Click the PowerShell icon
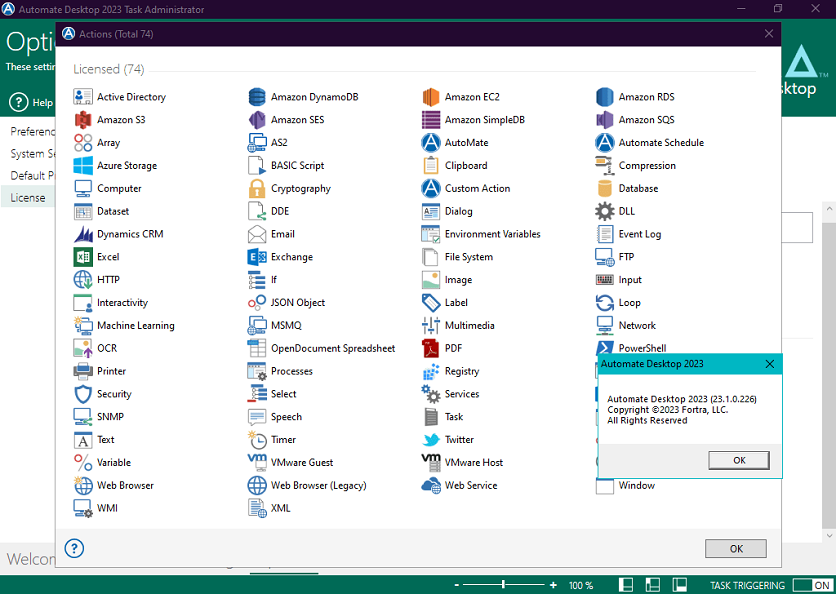This screenshot has width=836, height=594. point(605,347)
